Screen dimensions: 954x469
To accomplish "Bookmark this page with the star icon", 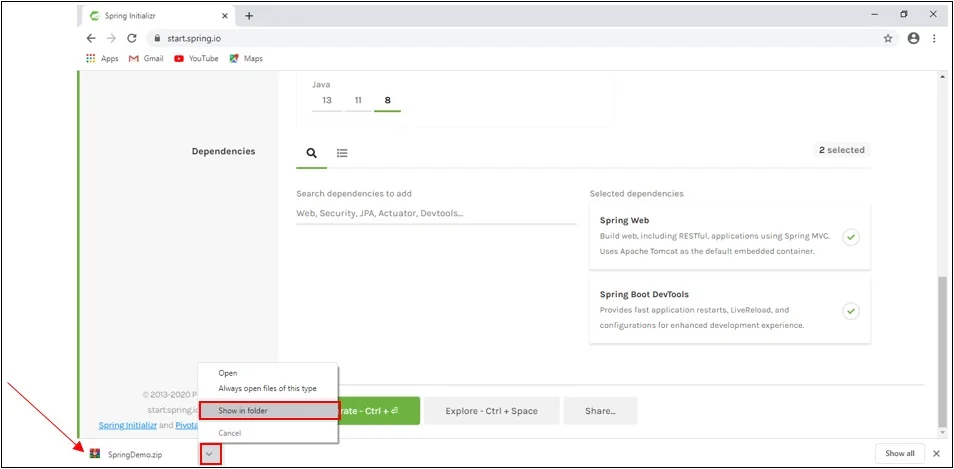I will (888, 38).
